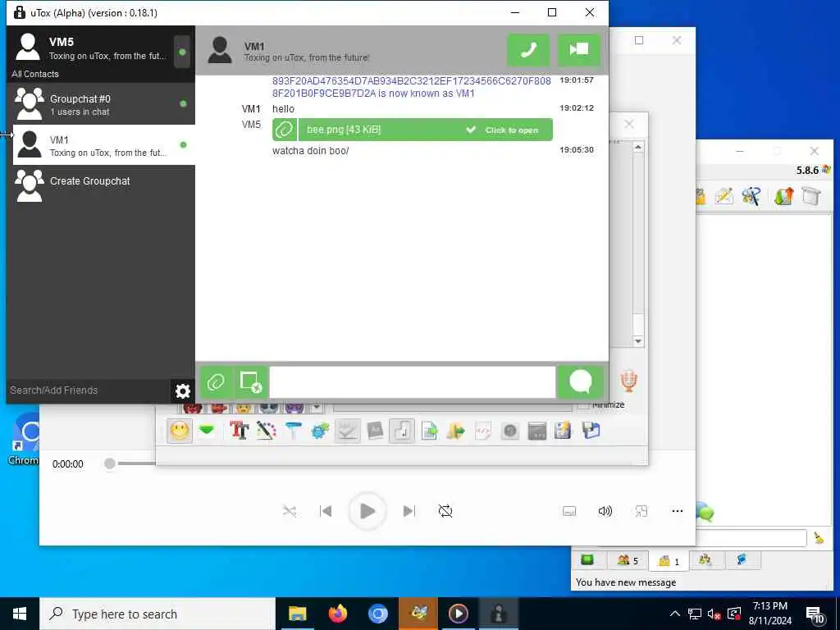This screenshot has width=840, height=630.
Task: Click the trash bin icon in messenger
Action: (x=811, y=196)
